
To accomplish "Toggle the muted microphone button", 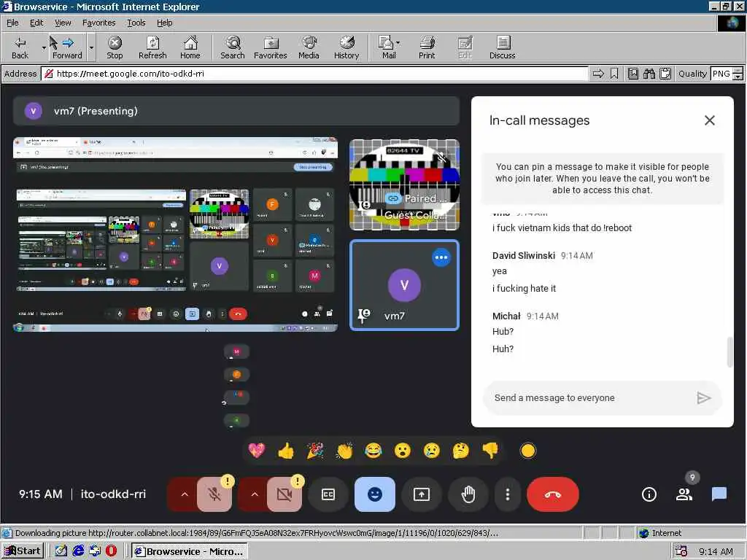I will tap(214, 494).
